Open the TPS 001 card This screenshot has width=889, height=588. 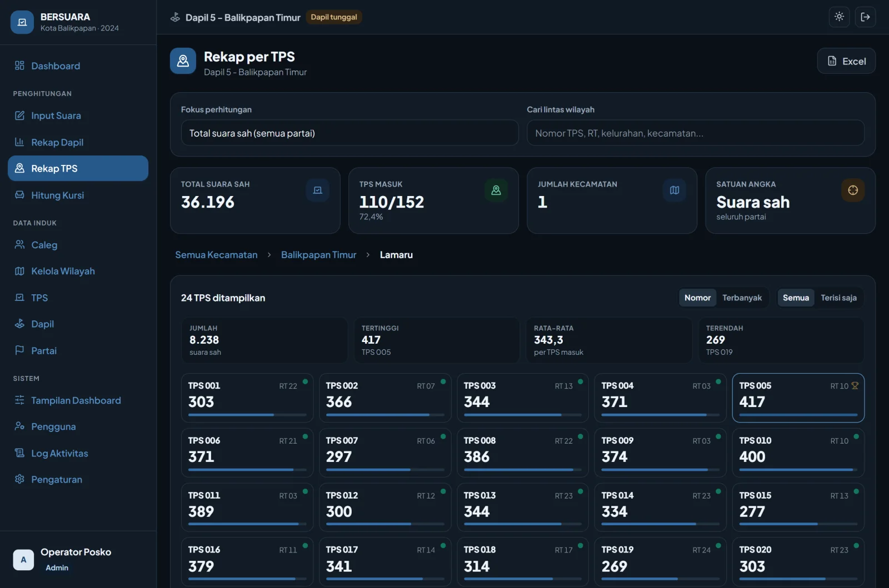pos(247,398)
